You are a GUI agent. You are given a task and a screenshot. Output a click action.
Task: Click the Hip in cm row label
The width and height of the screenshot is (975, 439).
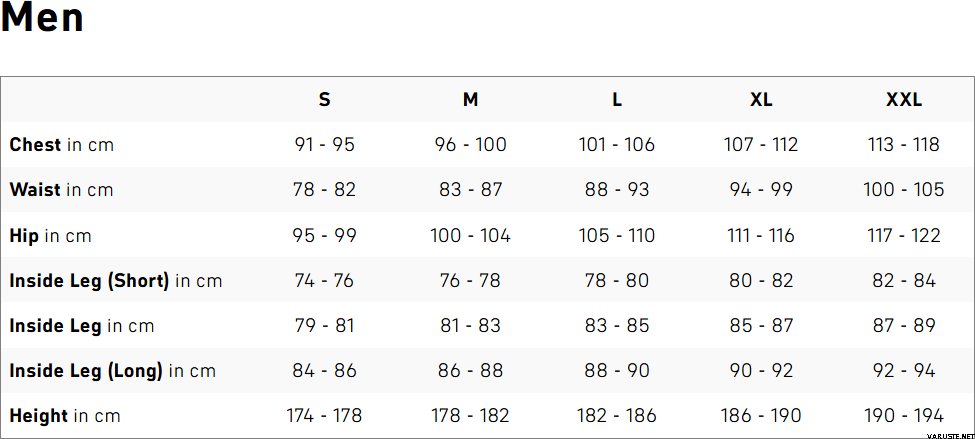click(50, 236)
